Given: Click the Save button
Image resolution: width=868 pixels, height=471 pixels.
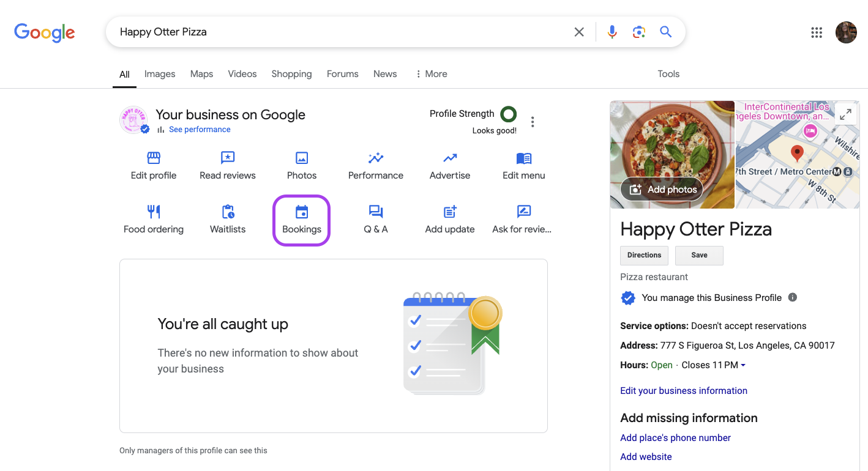Looking at the screenshot, I should [699, 255].
